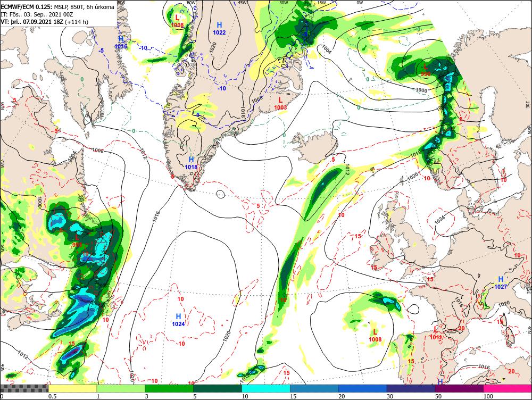Image resolution: width=532 pixels, height=400 pixels.
Task: Click the legend scale value "30"
Action: point(390,396)
